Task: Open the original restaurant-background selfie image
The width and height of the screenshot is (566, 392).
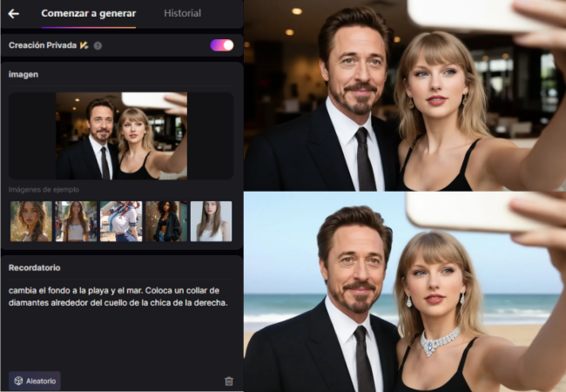Action: tap(405, 95)
